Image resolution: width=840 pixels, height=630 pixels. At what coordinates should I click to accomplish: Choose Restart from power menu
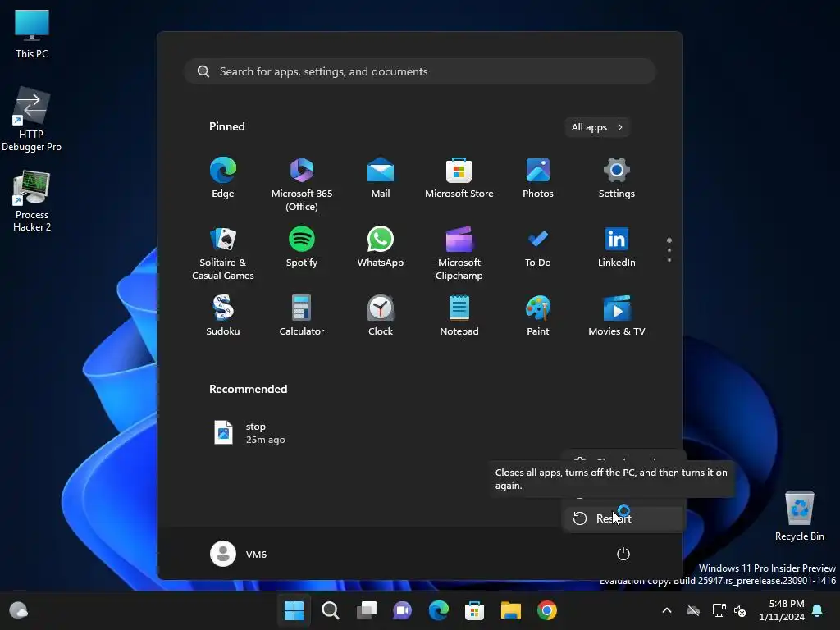pyautogui.click(x=623, y=518)
